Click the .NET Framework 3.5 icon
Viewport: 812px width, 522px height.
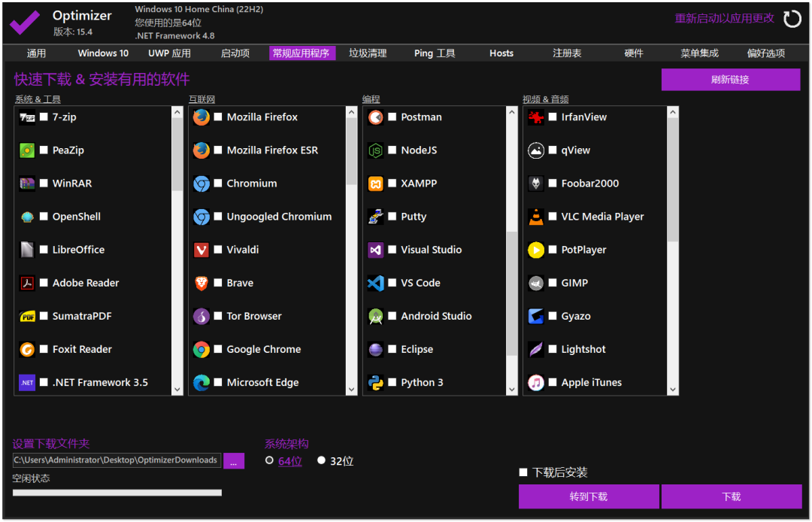coord(27,383)
